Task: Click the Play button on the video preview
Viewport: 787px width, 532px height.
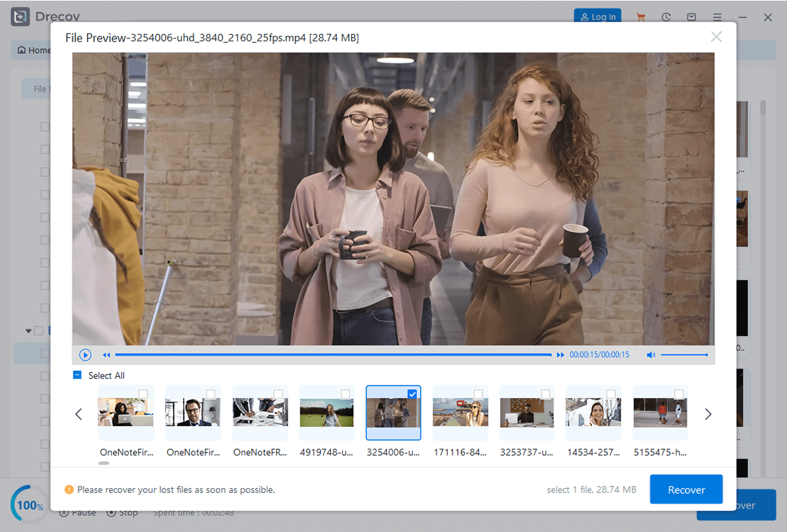Action: tap(85, 354)
